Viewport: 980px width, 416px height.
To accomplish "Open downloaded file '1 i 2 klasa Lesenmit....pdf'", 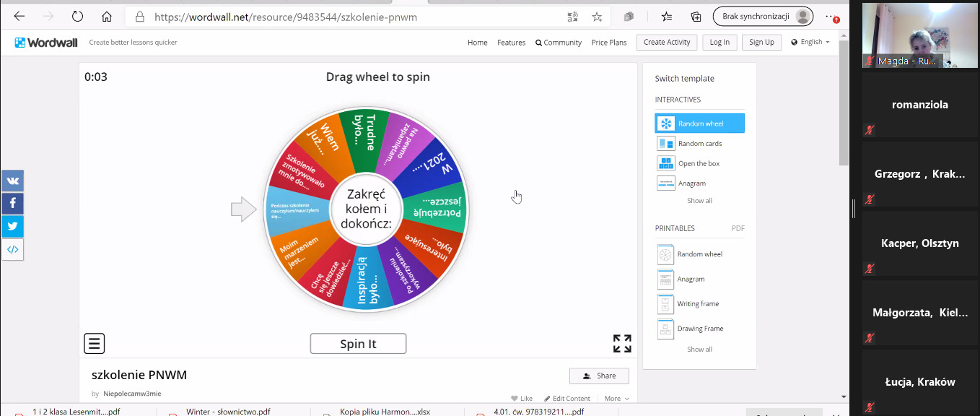I will coord(76,412).
